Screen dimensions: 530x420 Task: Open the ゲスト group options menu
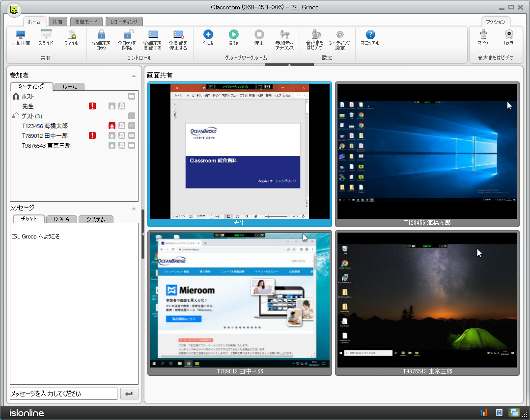132,116
